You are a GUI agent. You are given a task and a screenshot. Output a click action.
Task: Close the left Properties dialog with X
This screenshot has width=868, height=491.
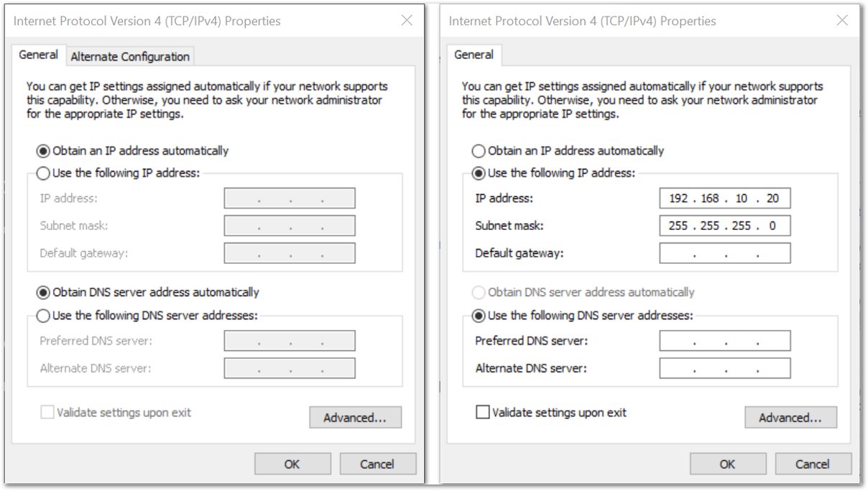point(407,20)
